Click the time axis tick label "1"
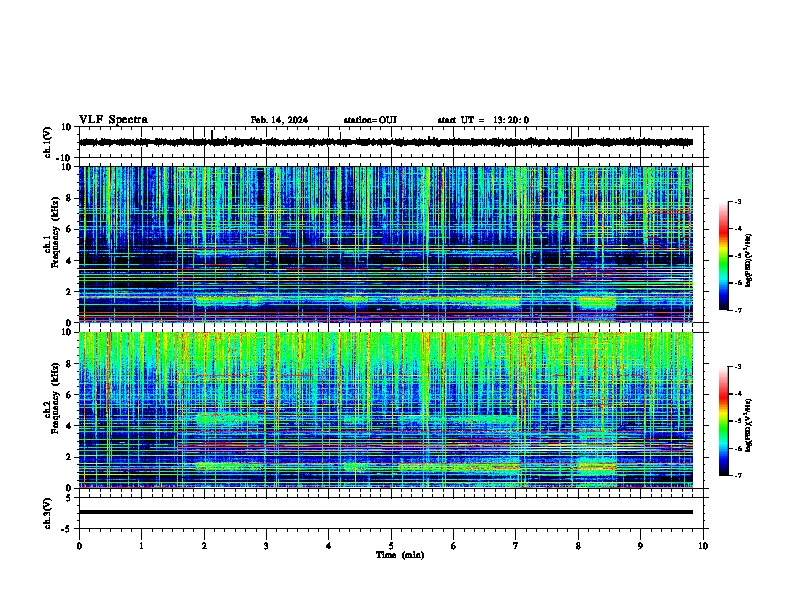This screenshot has width=792, height=612. point(141,546)
